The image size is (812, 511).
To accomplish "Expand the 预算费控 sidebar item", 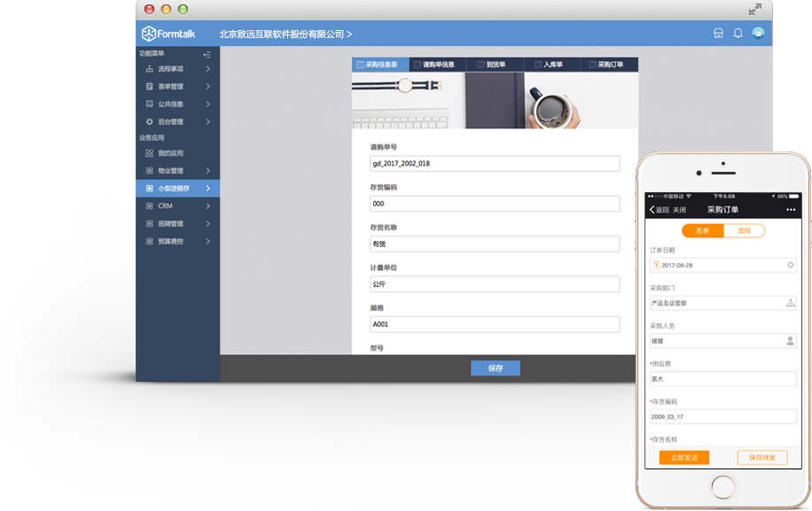I will (177, 241).
